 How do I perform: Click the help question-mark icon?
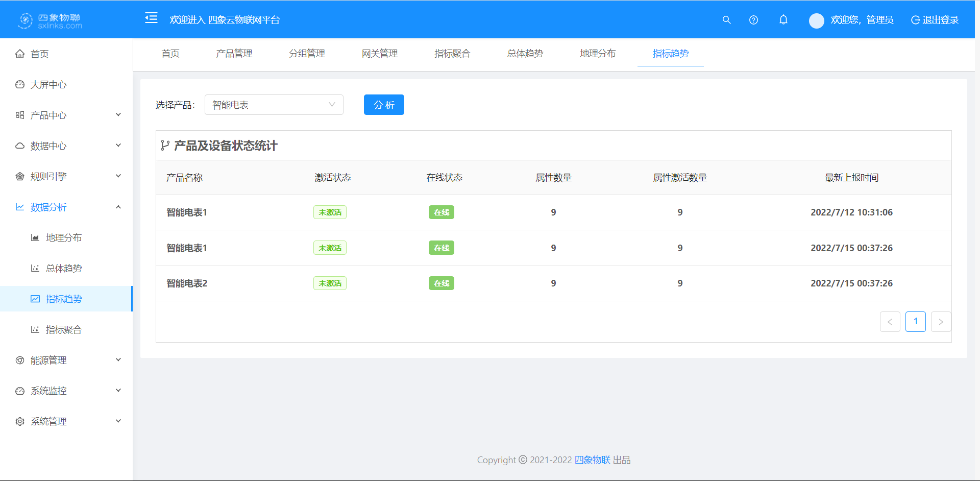pos(753,20)
